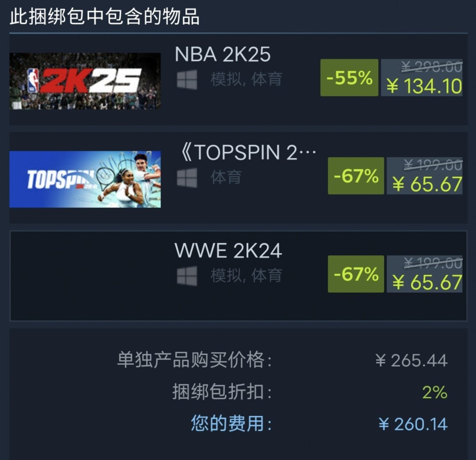Click Windows platform icon under NBA 2K25
Image resolution: width=476 pixels, height=460 pixels.
[x=187, y=80]
